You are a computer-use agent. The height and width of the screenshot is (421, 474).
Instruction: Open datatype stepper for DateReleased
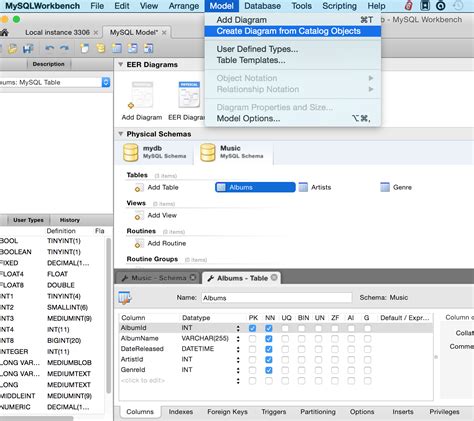point(238,349)
